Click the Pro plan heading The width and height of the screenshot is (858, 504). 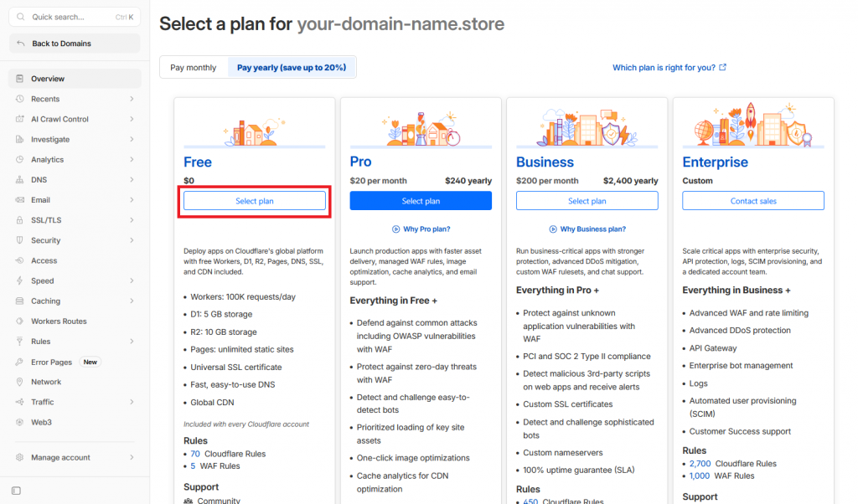click(x=360, y=162)
